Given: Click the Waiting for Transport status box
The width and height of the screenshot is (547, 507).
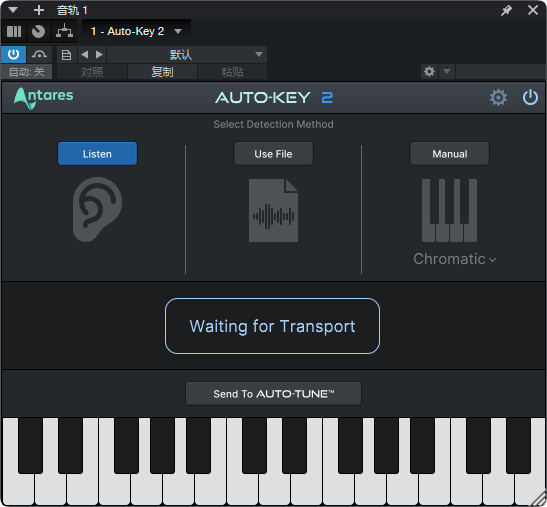Looking at the screenshot, I should 272,326.
